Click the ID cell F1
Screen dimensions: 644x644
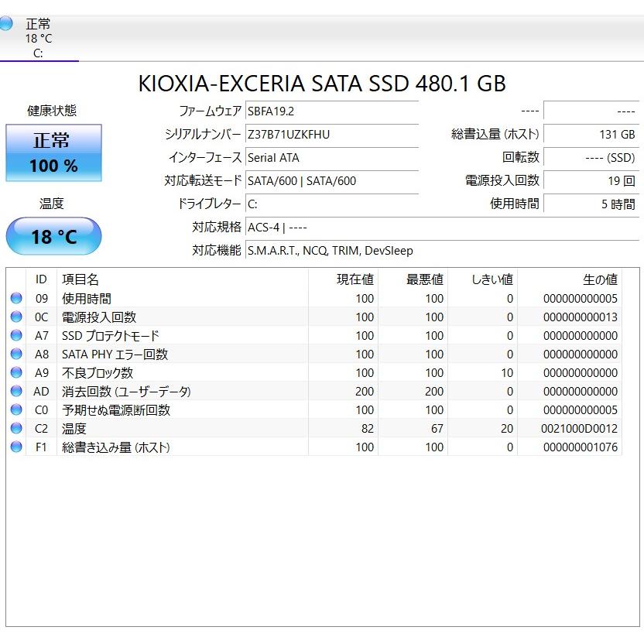click(41, 447)
